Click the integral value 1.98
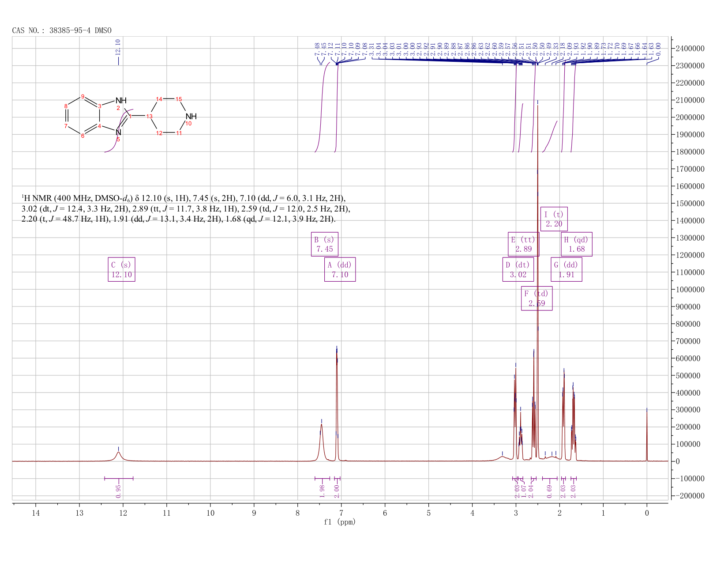Viewport: 728px width, 563px height. [322, 491]
